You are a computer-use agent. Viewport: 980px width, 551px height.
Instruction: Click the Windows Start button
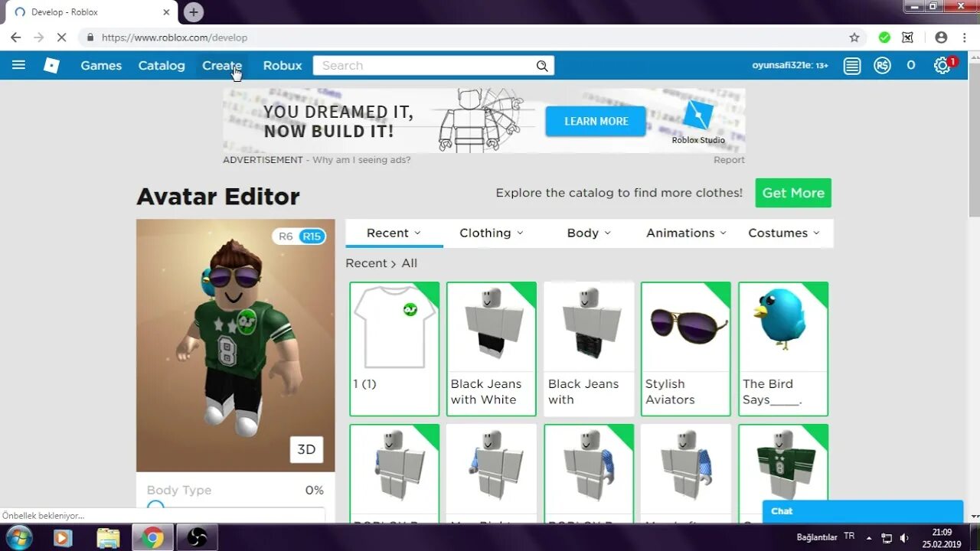tap(18, 537)
